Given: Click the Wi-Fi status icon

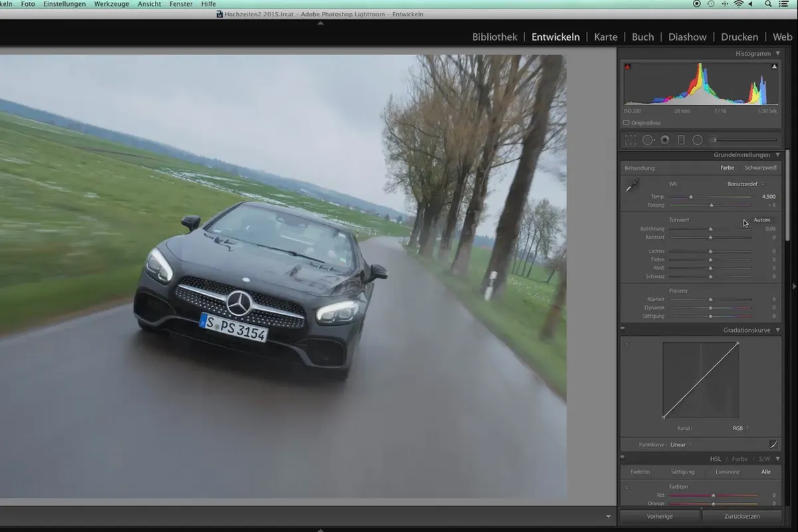Looking at the screenshot, I should 739,4.
